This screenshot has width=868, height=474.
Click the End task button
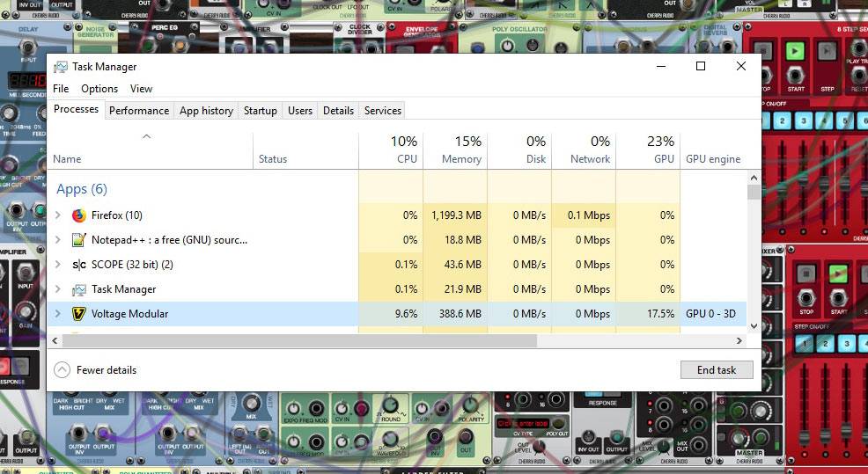(716, 370)
